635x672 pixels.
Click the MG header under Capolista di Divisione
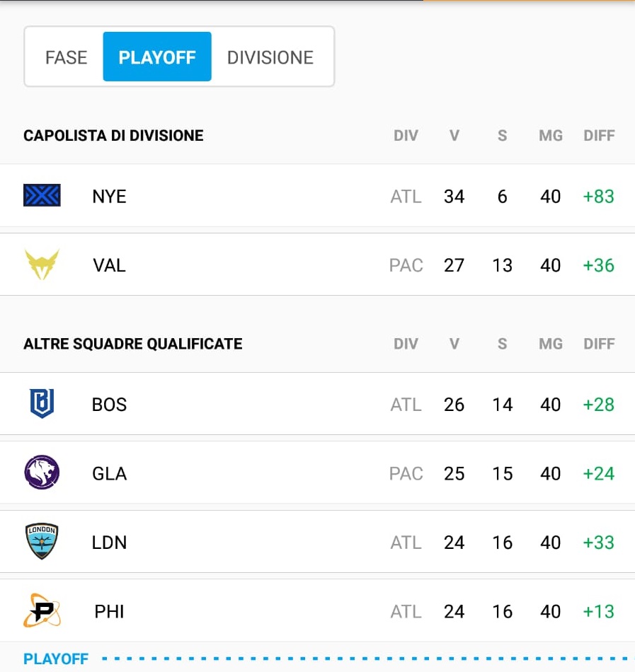[x=550, y=135]
